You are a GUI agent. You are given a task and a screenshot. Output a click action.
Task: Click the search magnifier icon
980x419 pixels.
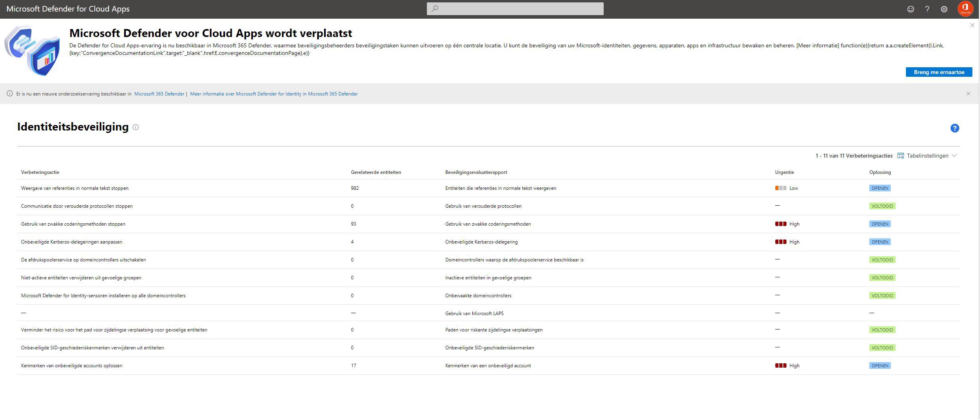(435, 8)
